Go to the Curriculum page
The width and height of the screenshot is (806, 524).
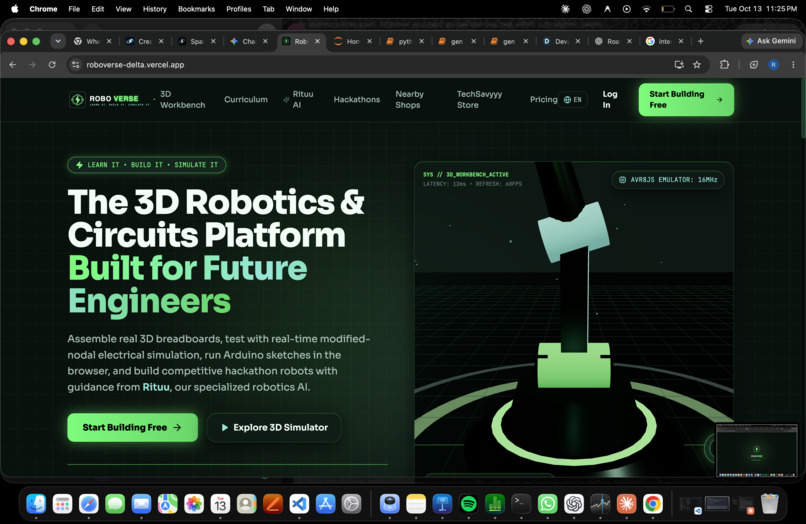[246, 99]
